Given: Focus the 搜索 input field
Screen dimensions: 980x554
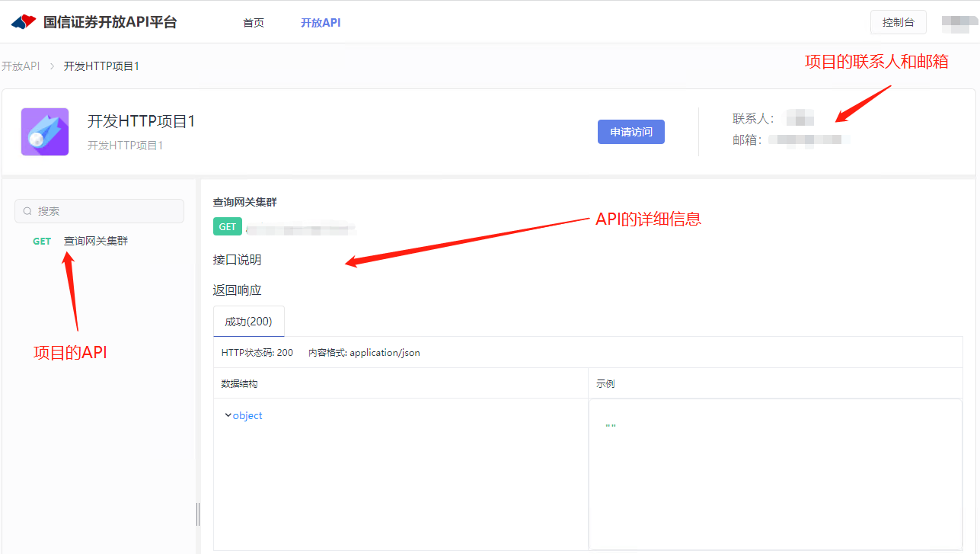Looking at the screenshot, I should click(x=107, y=211).
